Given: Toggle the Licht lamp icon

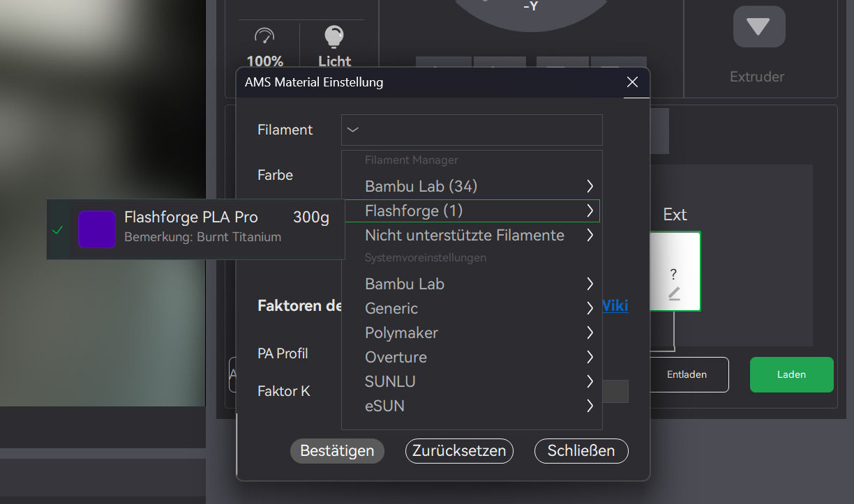Looking at the screenshot, I should (x=334, y=36).
